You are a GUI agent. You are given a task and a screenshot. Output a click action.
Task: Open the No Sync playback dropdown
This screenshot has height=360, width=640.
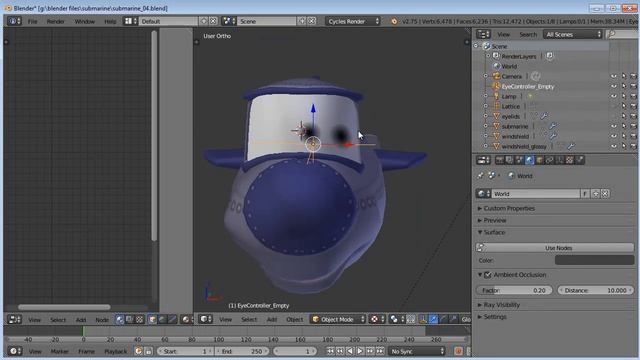point(416,351)
